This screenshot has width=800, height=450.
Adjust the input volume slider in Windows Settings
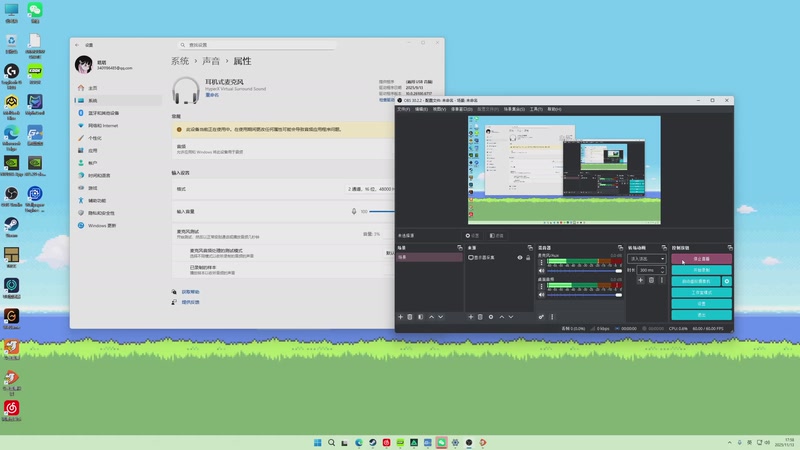point(382,211)
